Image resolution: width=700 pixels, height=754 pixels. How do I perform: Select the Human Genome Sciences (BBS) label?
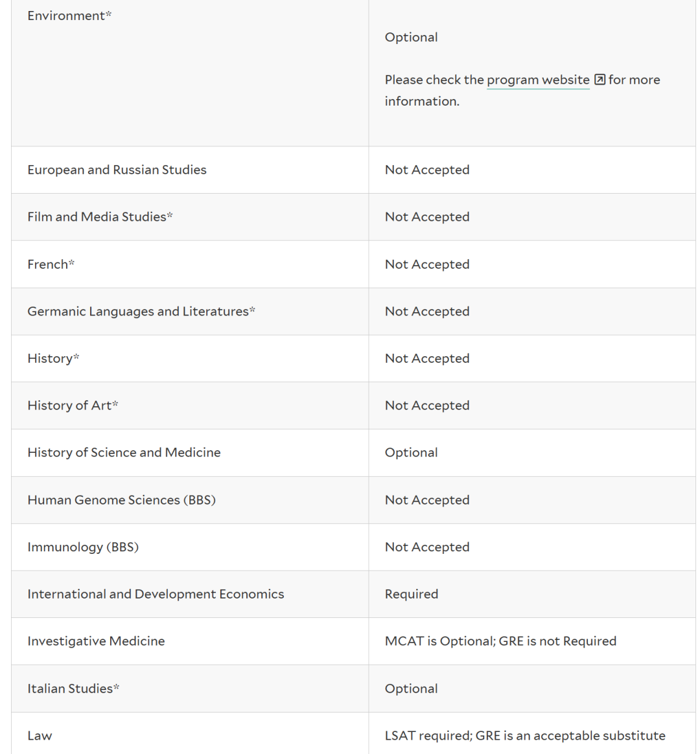121,500
